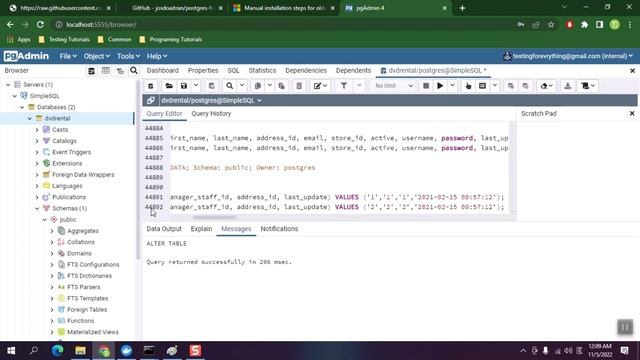The image size is (640, 360).
Task: Open the user account menu
Action: [x=568, y=56]
